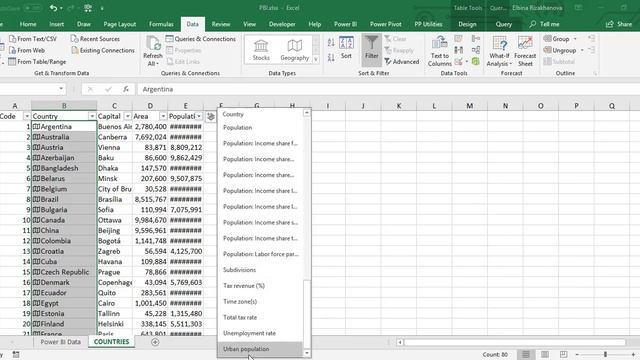Click the formula bar showing Argentina
The width and height of the screenshot is (640, 360).
click(388, 89)
